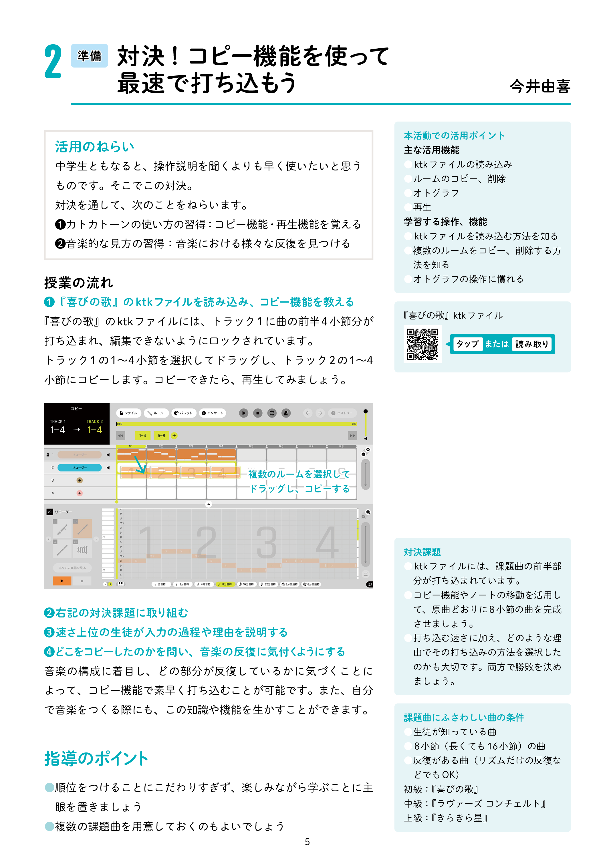Toggle the metronome icon

[x=286, y=413]
